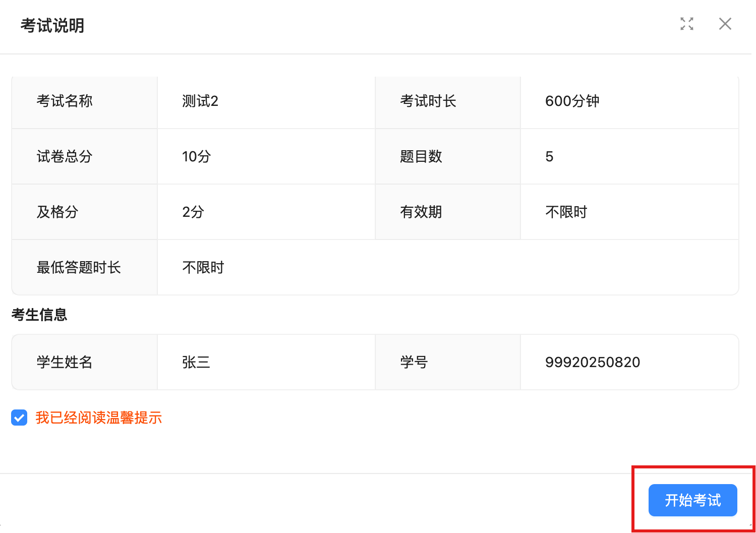Click the 有效期 label cell
The height and width of the screenshot is (533, 756).
pyautogui.click(x=421, y=212)
